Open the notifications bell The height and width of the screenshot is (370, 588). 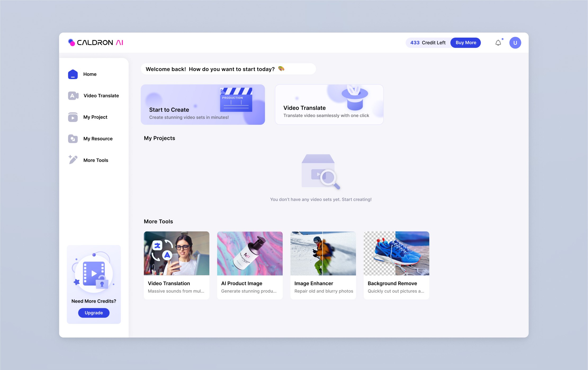pyautogui.click(x=498, y=43)
